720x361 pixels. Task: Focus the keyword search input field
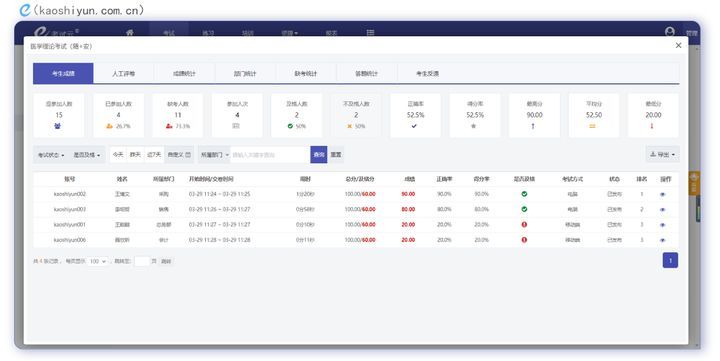pyautogui.click(x=270, y=155)
